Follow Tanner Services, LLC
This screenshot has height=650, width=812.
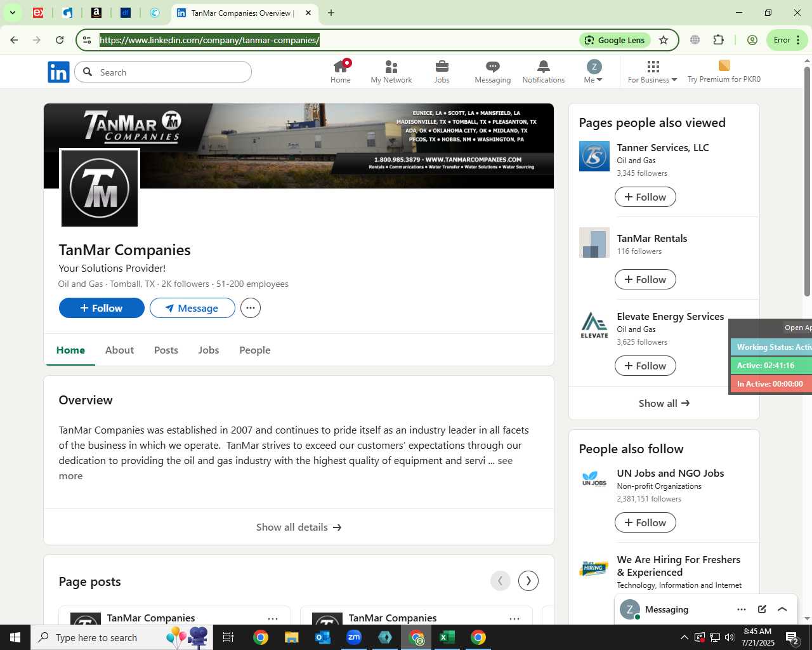tap(645, 197)
